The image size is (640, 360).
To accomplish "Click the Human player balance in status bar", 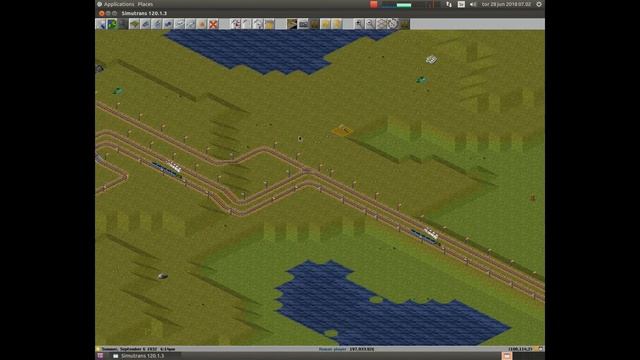I will tap(346, 349).
